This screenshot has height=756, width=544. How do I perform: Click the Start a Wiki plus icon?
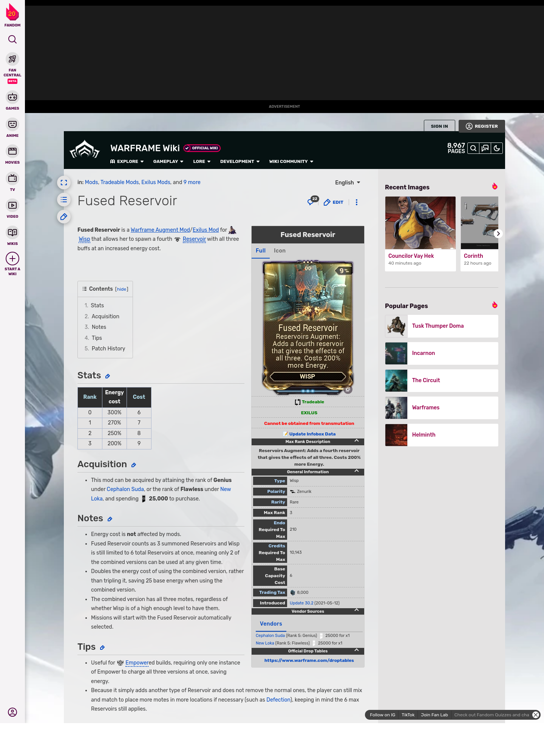12,259
